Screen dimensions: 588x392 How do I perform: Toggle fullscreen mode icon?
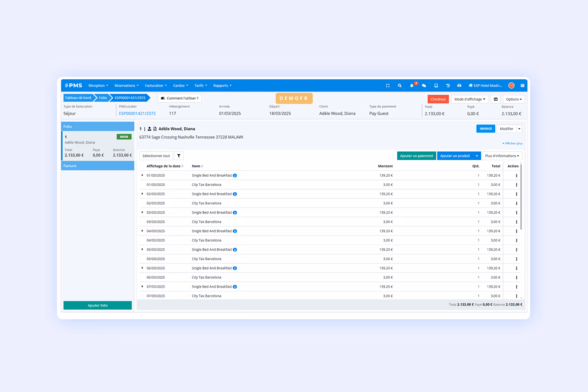pyautogui.click(x=388, y=86)
